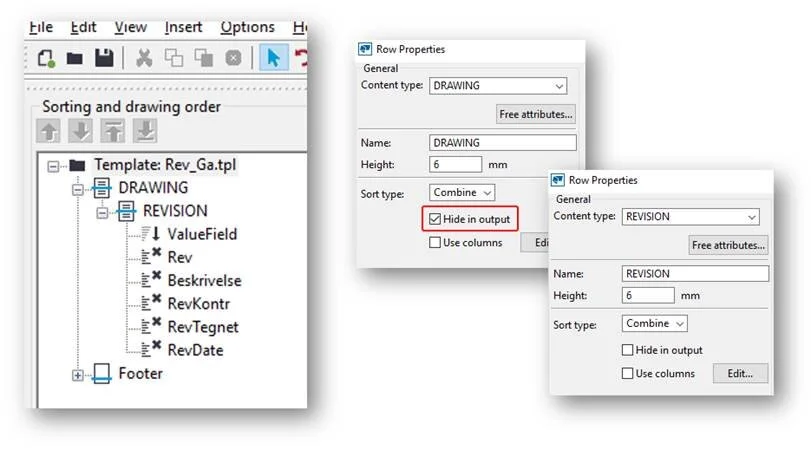This screenshot has height=450, width=811.
Task: Activate the Select pointer tool
Action: 273,57
